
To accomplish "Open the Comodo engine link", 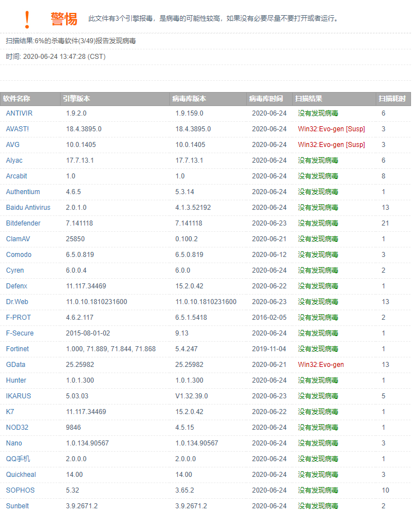I will pyautogui.click(x=19, y=255).
